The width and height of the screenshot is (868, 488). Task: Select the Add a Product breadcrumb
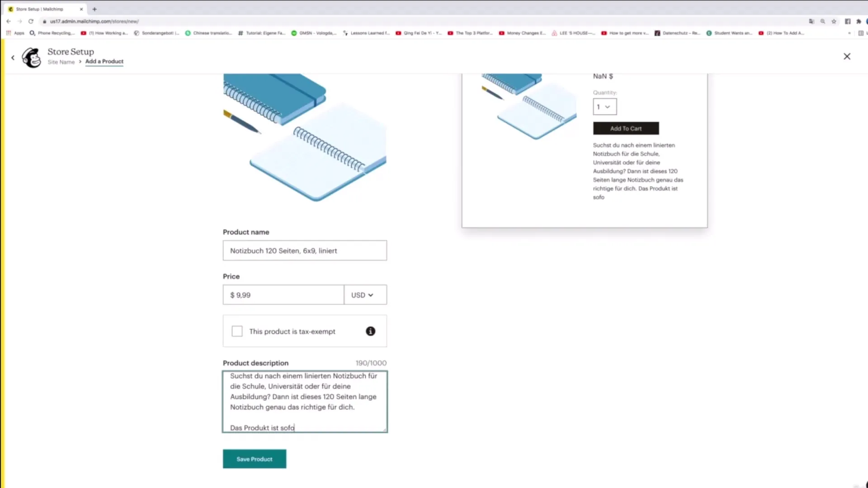104,61
